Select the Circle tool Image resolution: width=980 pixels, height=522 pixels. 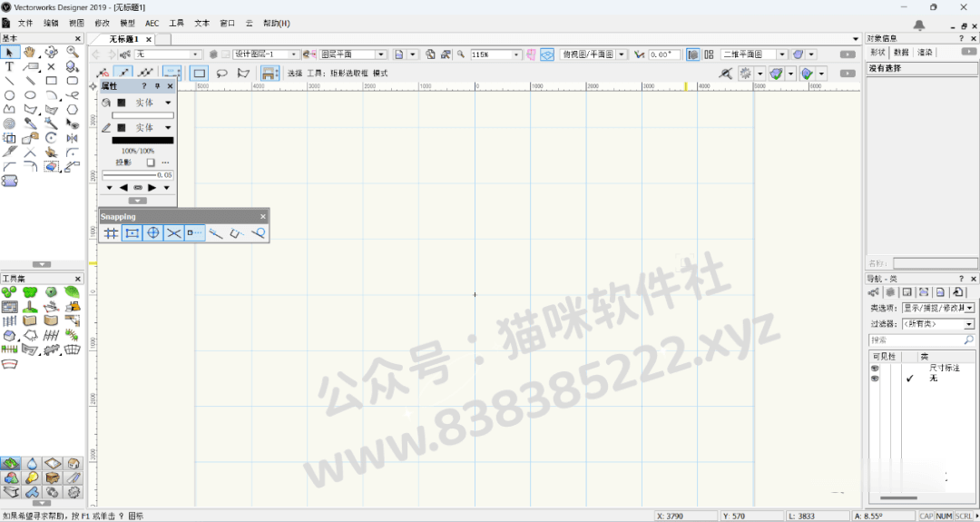coord(9,95)
